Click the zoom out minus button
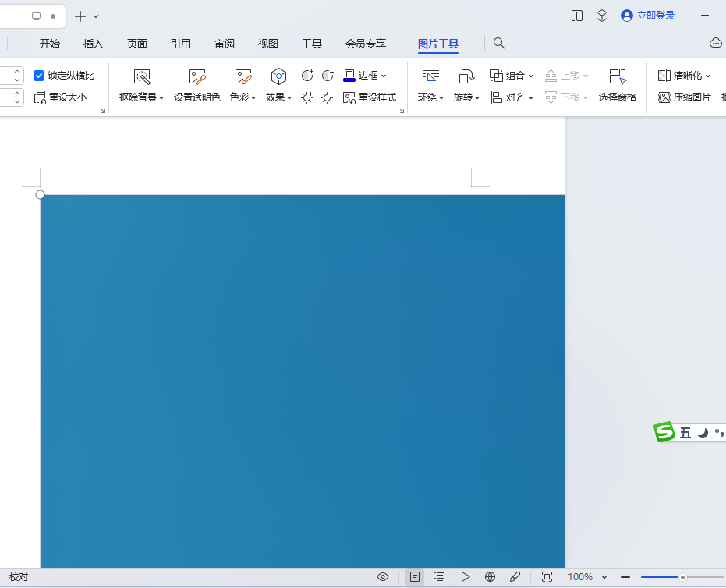The image size is (726, 588). click(625, 577)
